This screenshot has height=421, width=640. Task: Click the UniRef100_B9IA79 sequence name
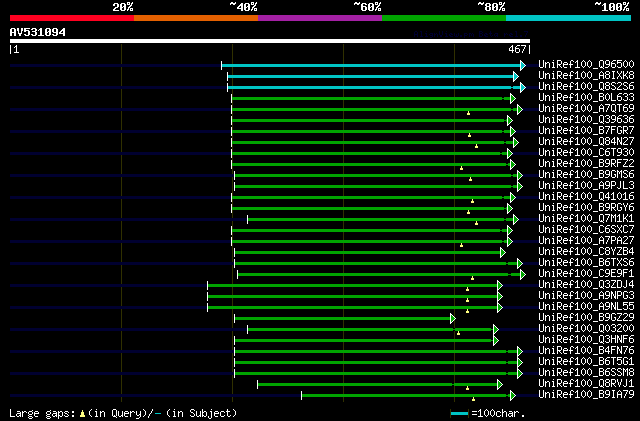coord(586,395)
